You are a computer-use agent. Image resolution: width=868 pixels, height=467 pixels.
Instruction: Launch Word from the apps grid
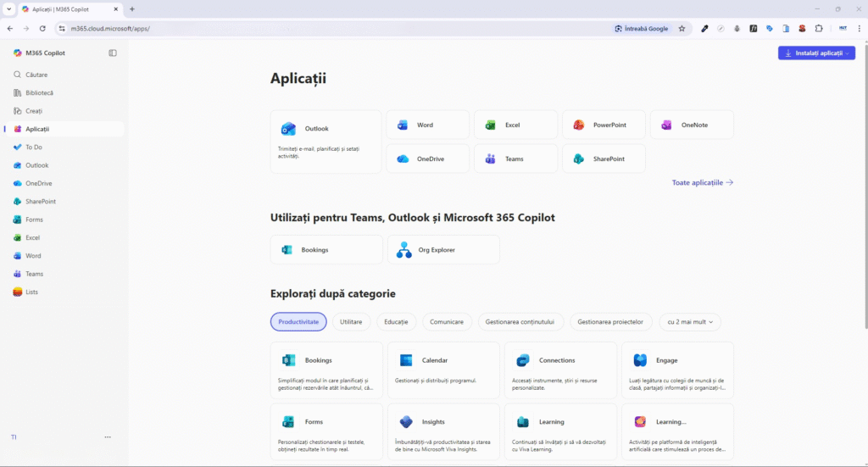(x=427, y=125)
